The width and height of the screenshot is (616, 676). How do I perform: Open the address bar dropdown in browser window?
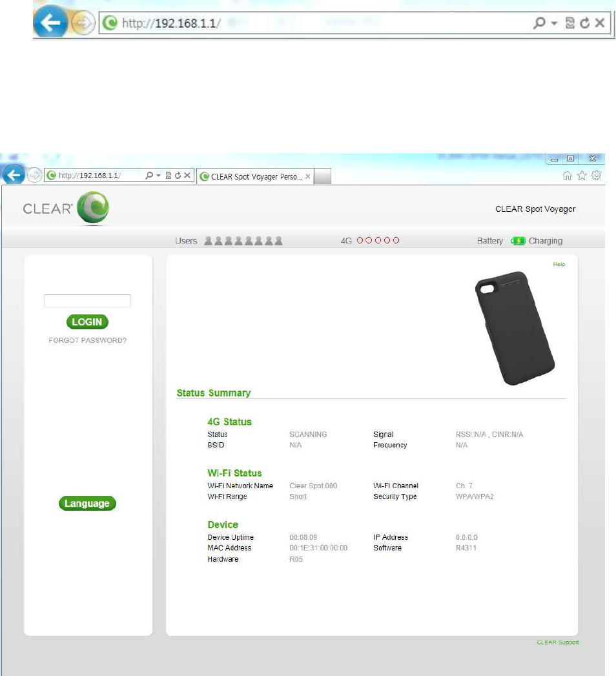pos(159,176)
